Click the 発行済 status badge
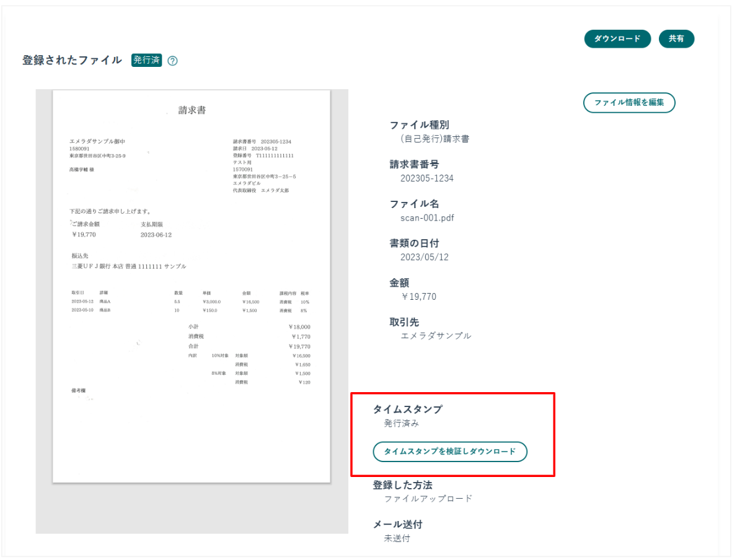Screen dimensions: 732x560 (146, 60)
